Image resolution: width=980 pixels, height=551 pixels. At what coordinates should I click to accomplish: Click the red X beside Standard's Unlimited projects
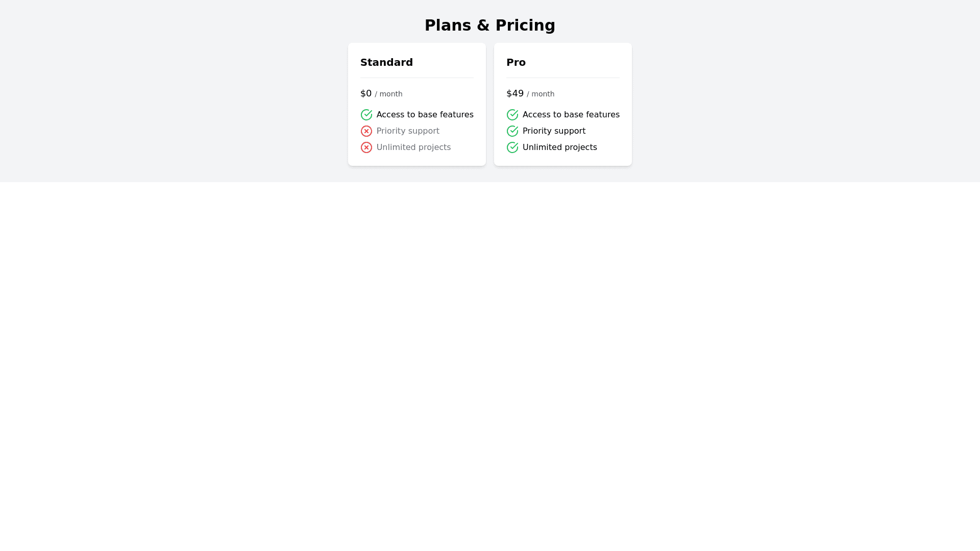[366, 147]
